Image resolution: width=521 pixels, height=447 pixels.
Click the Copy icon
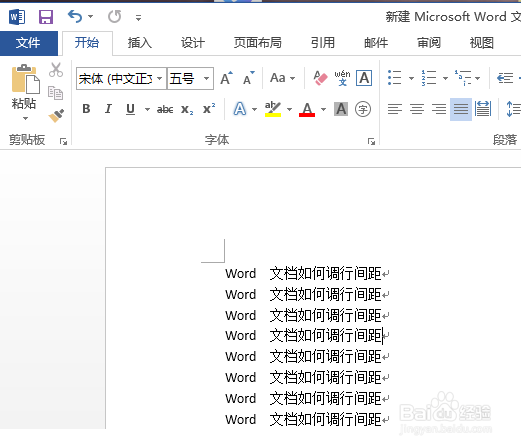pyautogui.click(x=55, y=93)
